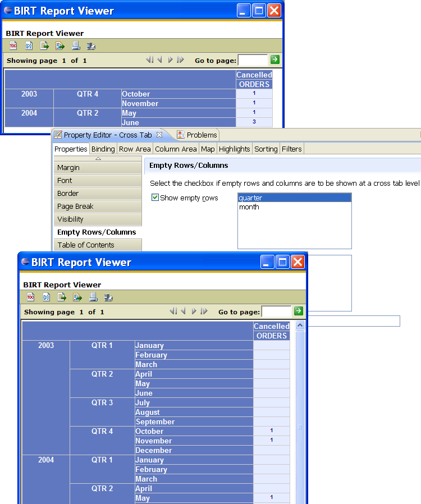This screenshot has height=504, width=421.
Task: Export data icon in upper viewer
Action: (44, 45)
